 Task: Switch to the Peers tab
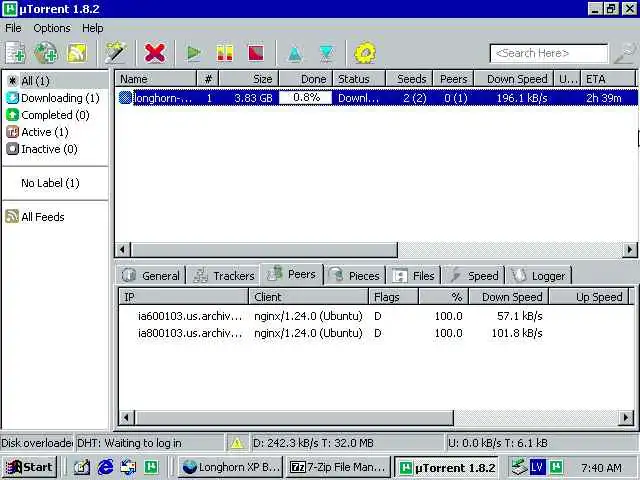(x=292, y=274)
